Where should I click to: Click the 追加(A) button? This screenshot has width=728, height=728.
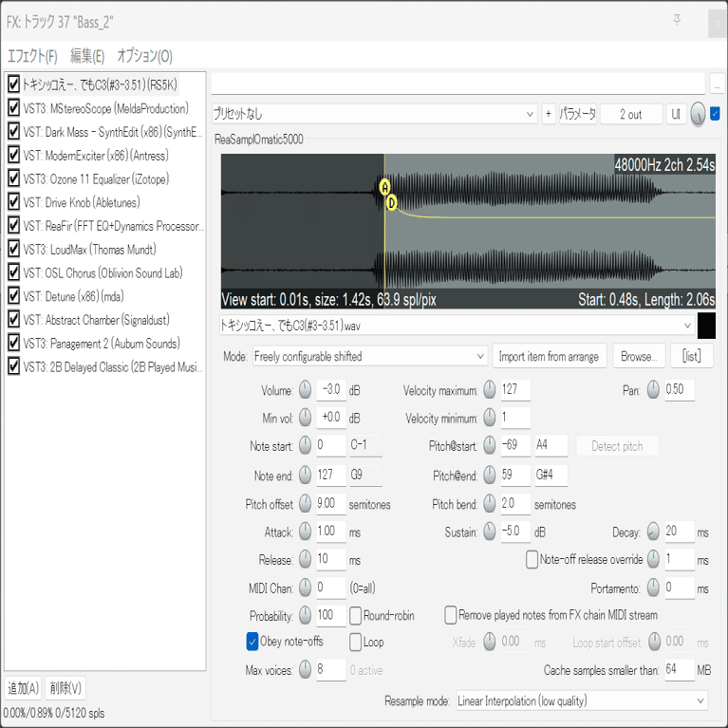click(x=23, y=688)
